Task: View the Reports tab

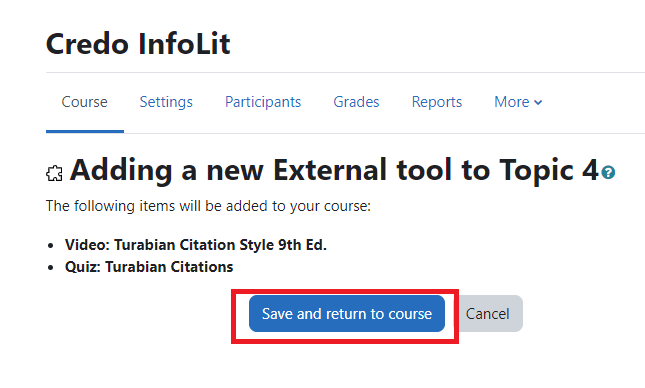Action: coord(437,102)
